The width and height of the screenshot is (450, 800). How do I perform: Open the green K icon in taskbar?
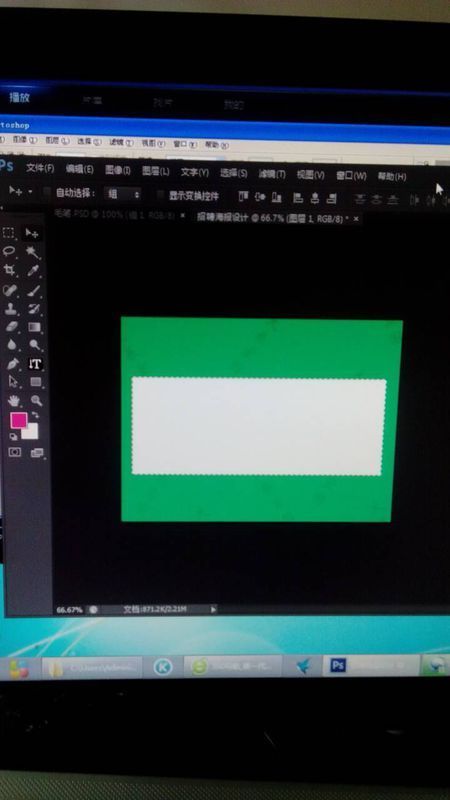click(x=163, y=667)
